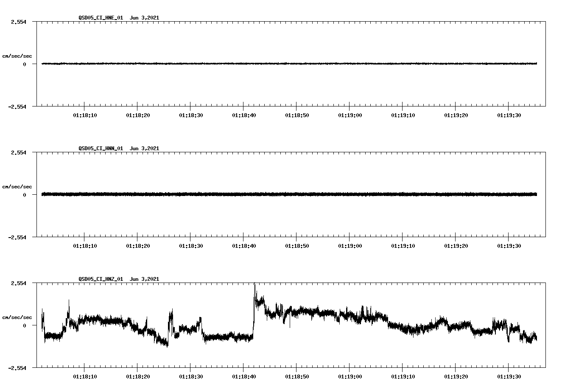The height and width of the screenshot is (392, 576).
Task: Select 01:19:10 time label under HNN chart
Action: 403,246
